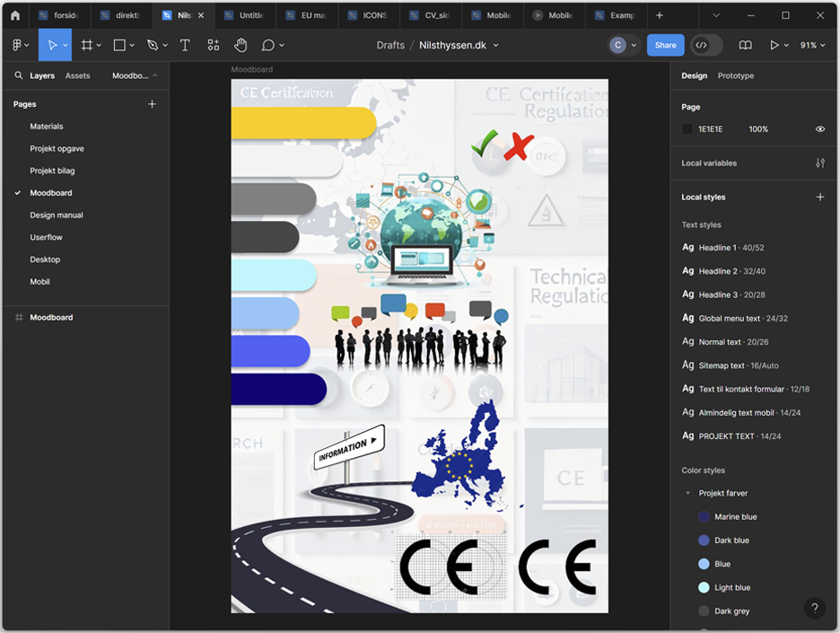Select the Marine blue color style
The image size is (840, 633).
pos(735,517)
